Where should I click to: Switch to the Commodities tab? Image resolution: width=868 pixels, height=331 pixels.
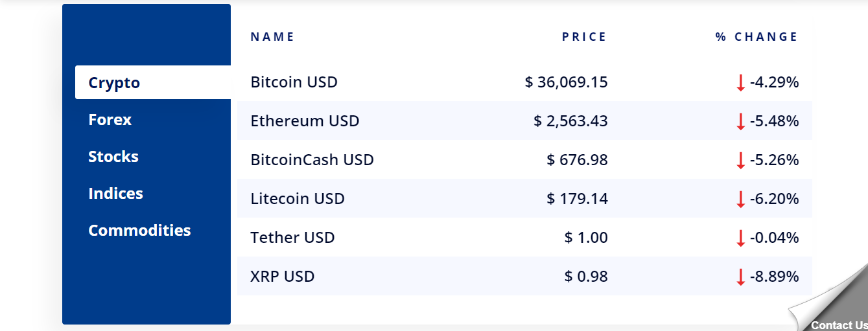click(139, 231)
